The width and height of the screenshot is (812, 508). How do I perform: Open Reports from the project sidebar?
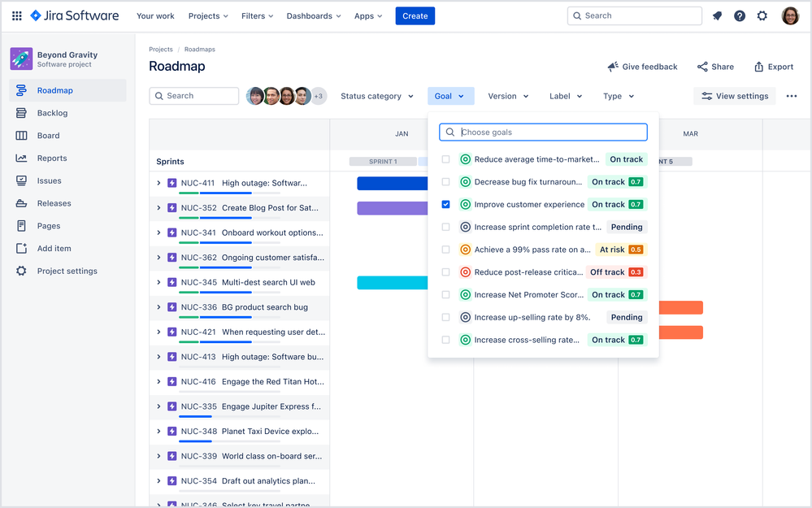23,158
